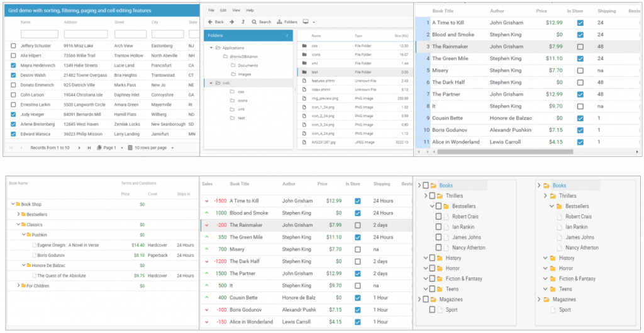The image size is (644, 333).
Task: Open the File menu
Action: [x=211, y=10]
